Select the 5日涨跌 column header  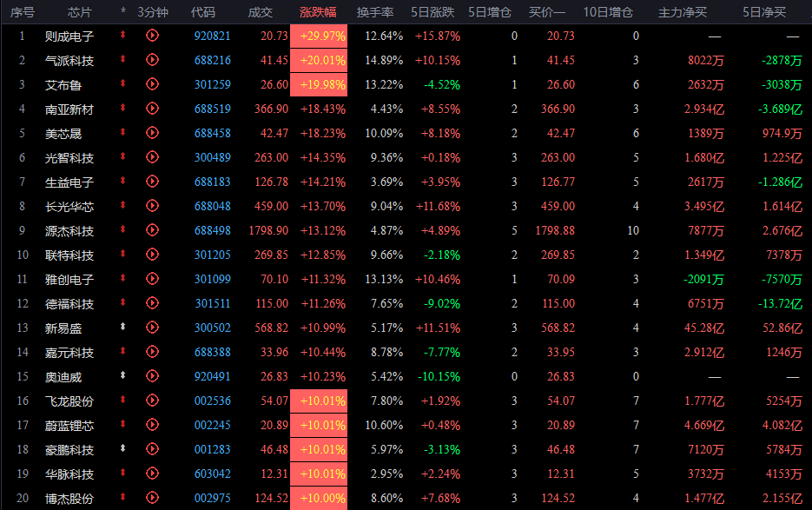click(x=432, y=12)
